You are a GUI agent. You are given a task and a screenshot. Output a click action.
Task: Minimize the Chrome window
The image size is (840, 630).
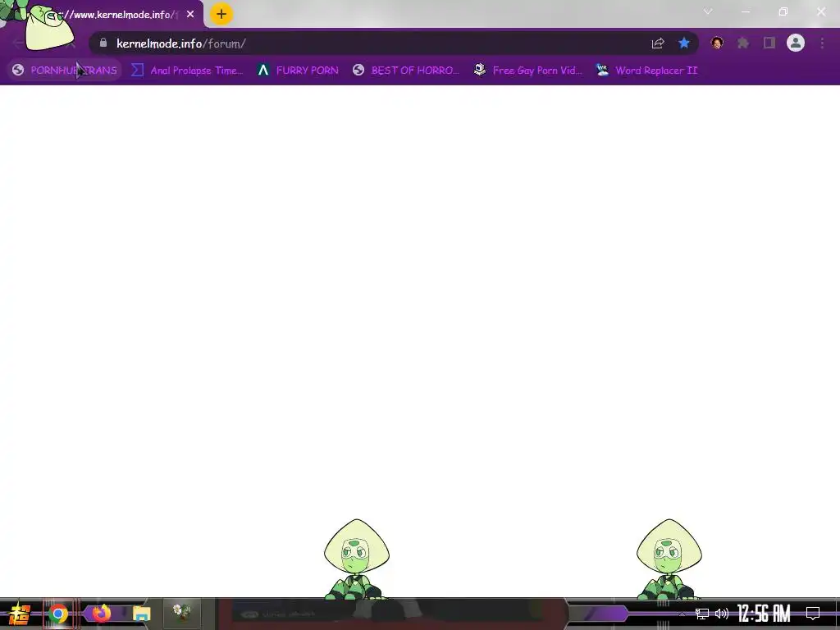click(x=745, y=11)
